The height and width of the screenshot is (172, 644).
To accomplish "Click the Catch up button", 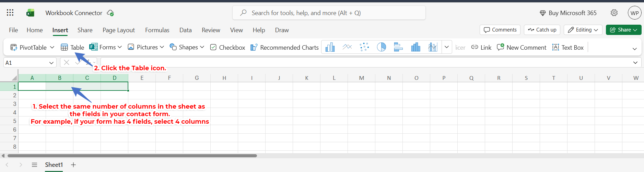I will coord(542,30).
